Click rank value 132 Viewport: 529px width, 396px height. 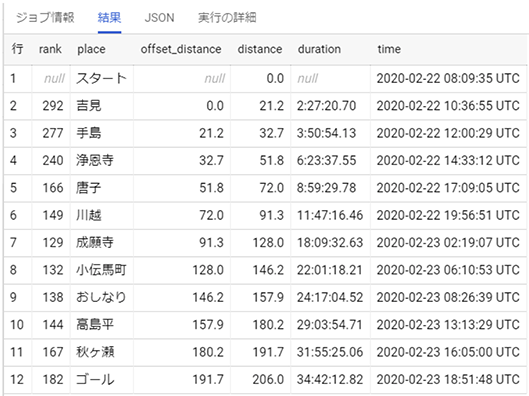pyautogui.click(x=53, y=270)
